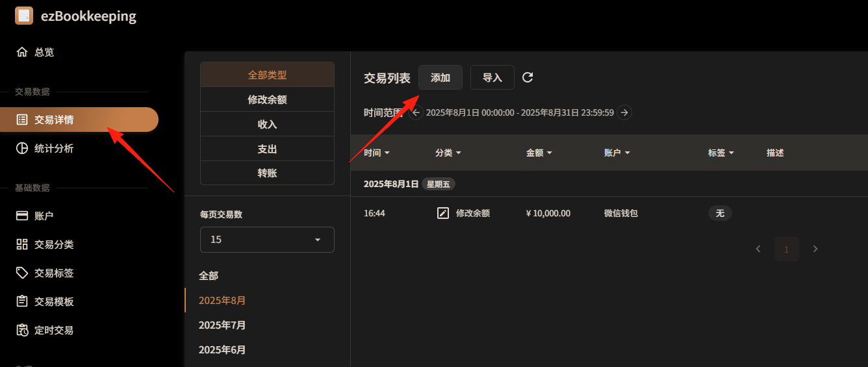Screen dimensions: 868x367
Task: Click the ezBookkeeping logo icon
Action: 24,16
